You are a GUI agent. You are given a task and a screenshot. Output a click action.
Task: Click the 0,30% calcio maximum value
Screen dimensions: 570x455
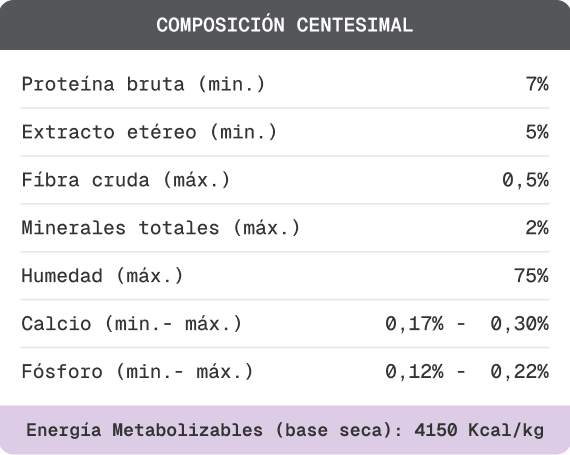pyautogui.click(x=520, y=324)
